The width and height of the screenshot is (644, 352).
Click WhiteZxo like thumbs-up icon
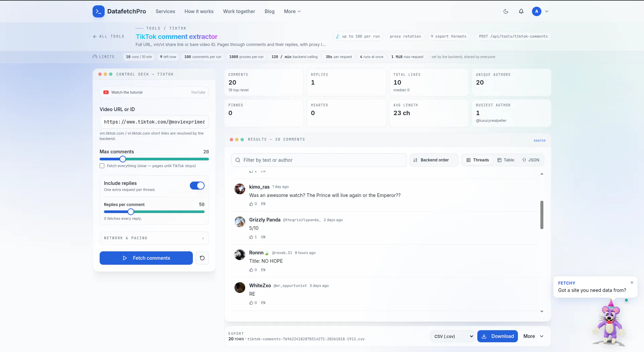coord(251,303)
